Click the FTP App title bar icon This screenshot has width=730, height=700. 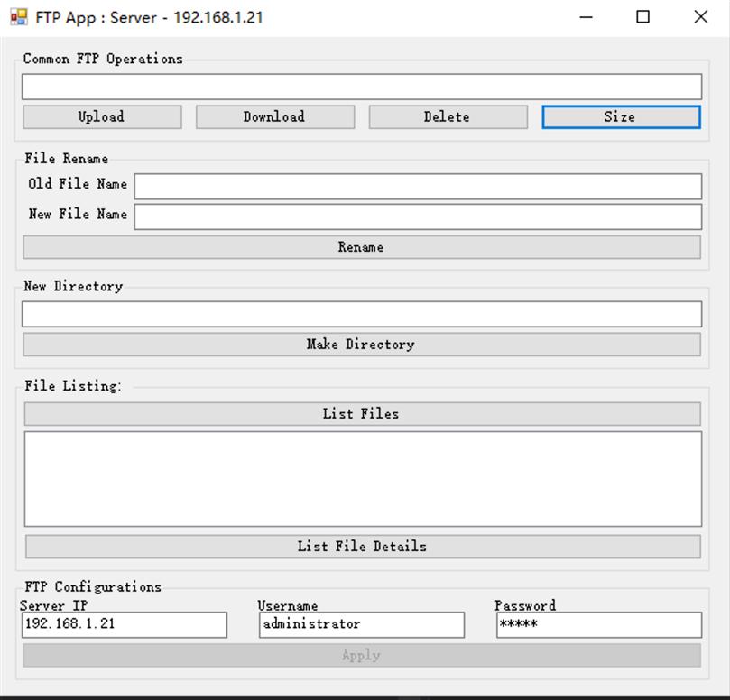click(18, 17)
